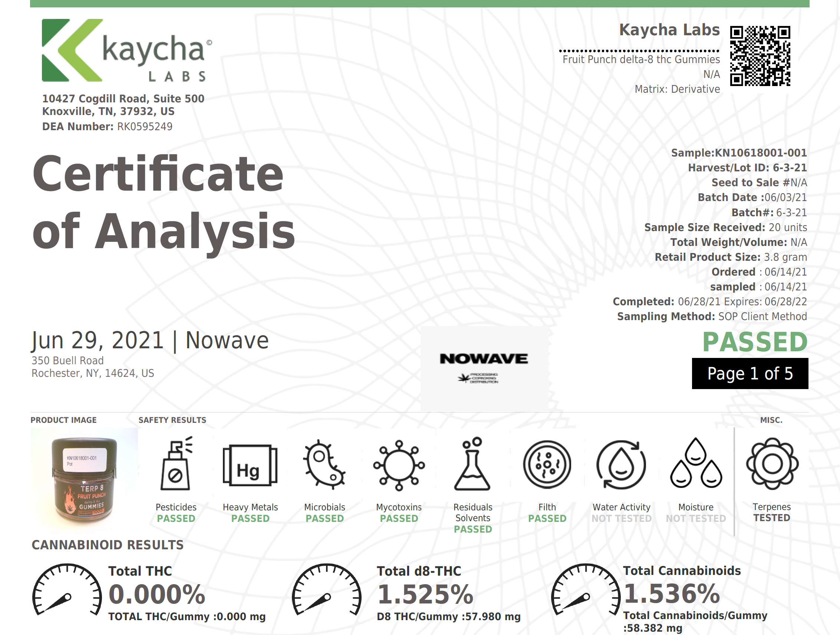Click the Total Cannabinoids gauge dial

586,590
